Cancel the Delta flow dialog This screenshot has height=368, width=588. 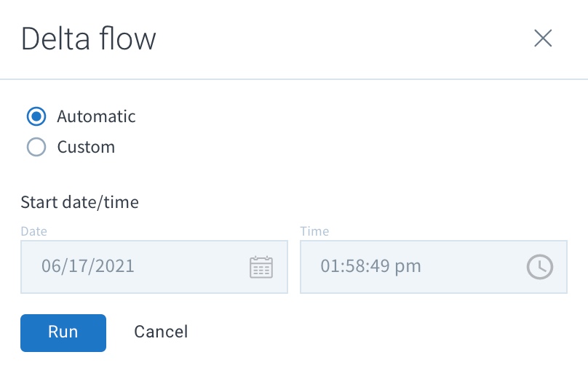pyautogui.click(x=161, y=332)
